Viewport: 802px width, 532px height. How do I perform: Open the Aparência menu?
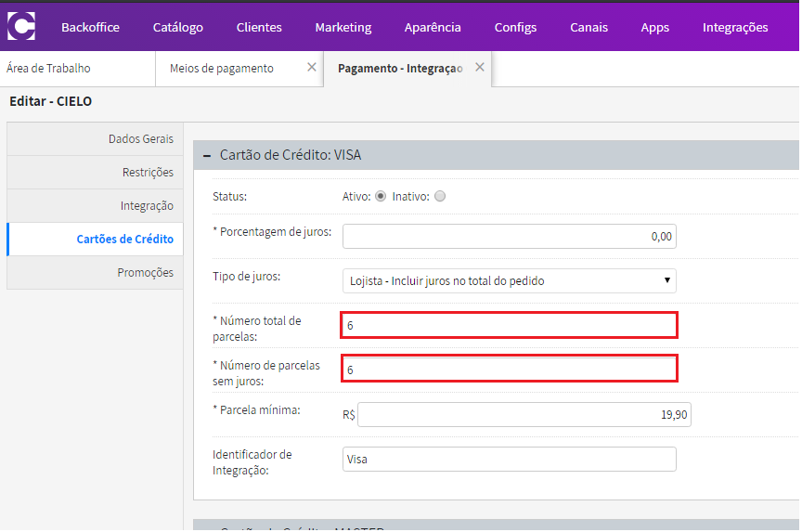(x=433, y=27)
